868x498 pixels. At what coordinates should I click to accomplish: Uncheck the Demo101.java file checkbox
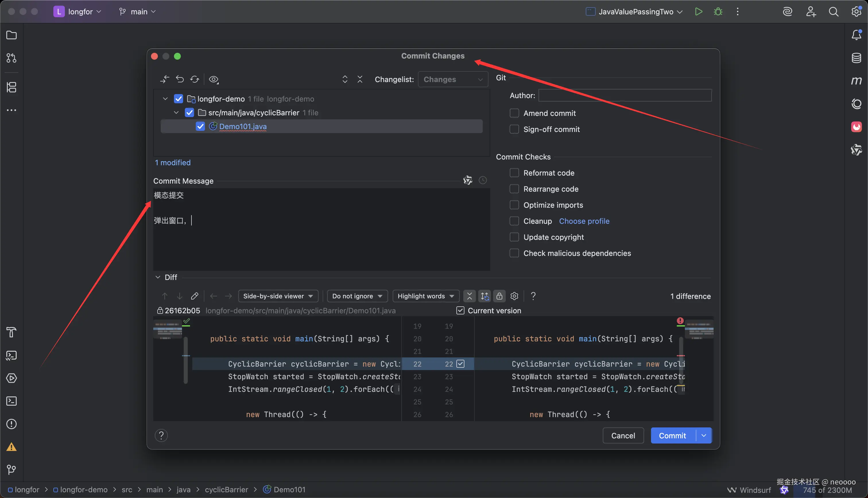click(x=200, y=127)
